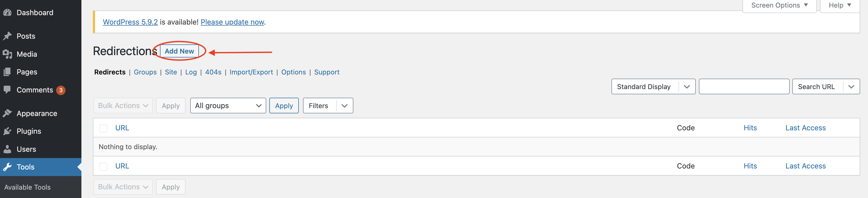This screenshot has width=868, height=198.
Task: Sort the table by Last Access header
Action: 805,128
